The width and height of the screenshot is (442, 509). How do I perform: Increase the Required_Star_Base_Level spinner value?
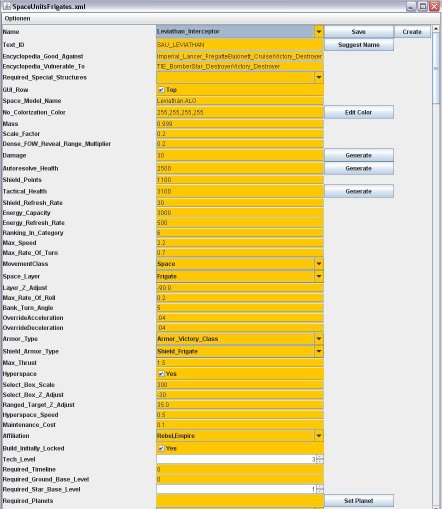pyautogui.click(x=320, y=487)
